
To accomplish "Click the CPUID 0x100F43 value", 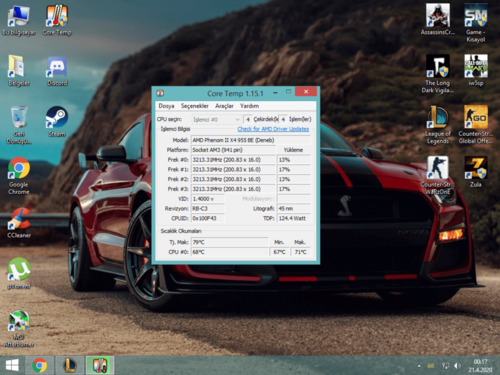I will click(208, 218).
